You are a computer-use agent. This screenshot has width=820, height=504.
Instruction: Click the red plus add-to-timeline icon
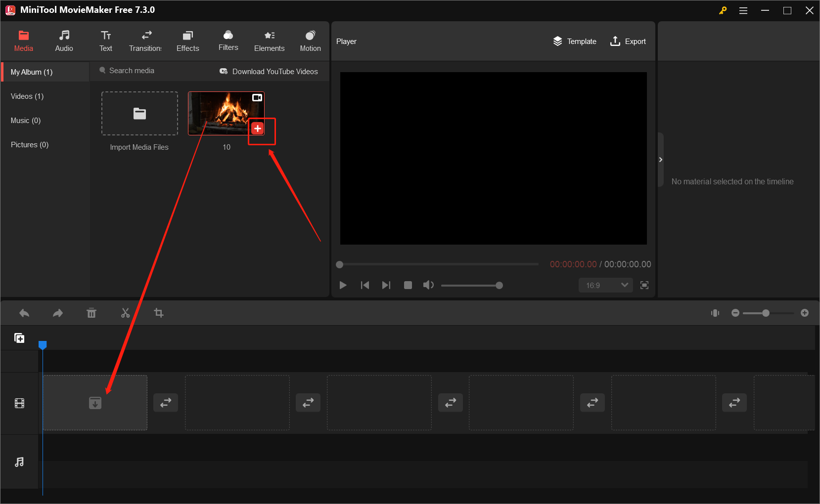pyautogui.click(x=258, y=128)
